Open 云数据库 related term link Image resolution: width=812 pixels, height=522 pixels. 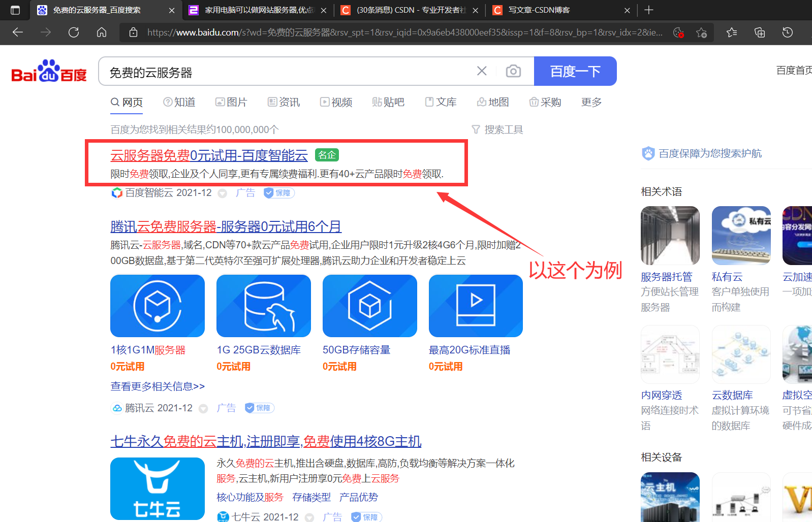tap(732, 395)
